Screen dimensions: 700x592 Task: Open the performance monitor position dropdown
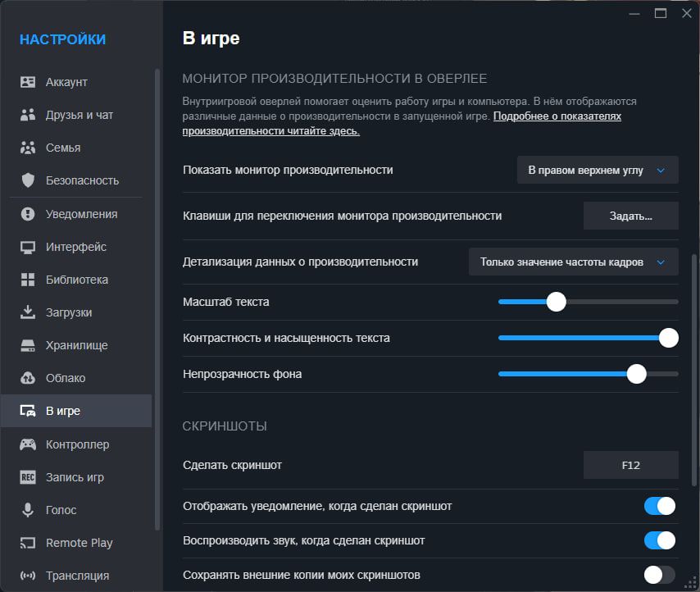coord(597,170)
